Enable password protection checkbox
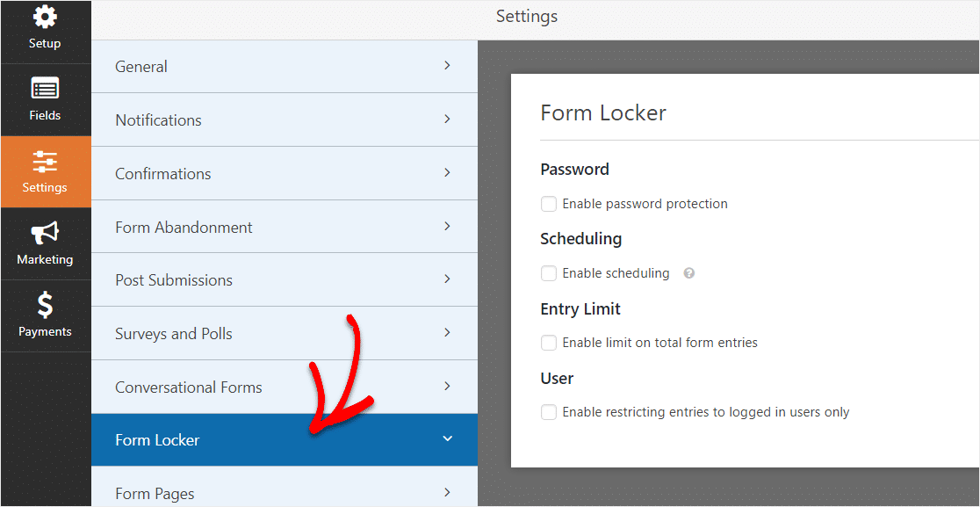 click(549, 204)
